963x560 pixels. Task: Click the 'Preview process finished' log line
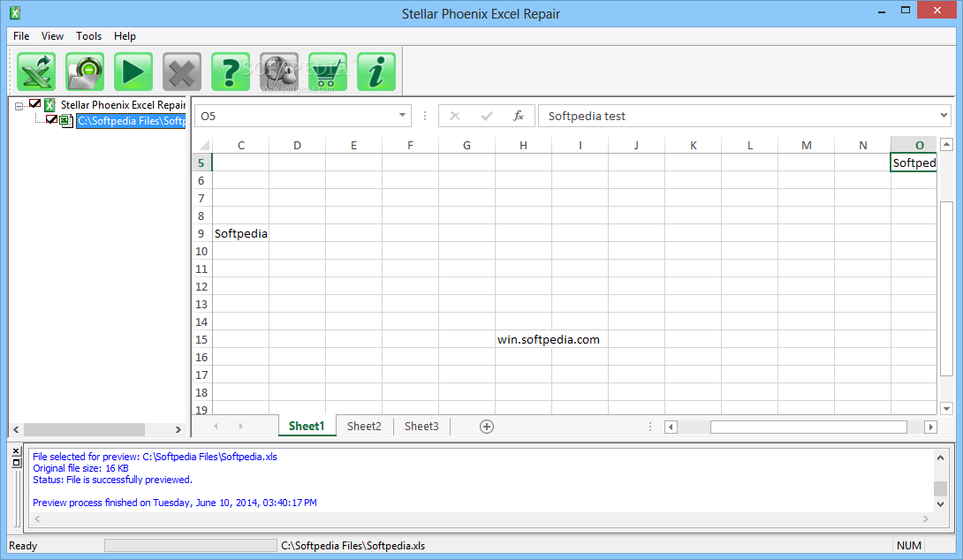[175, 503]
